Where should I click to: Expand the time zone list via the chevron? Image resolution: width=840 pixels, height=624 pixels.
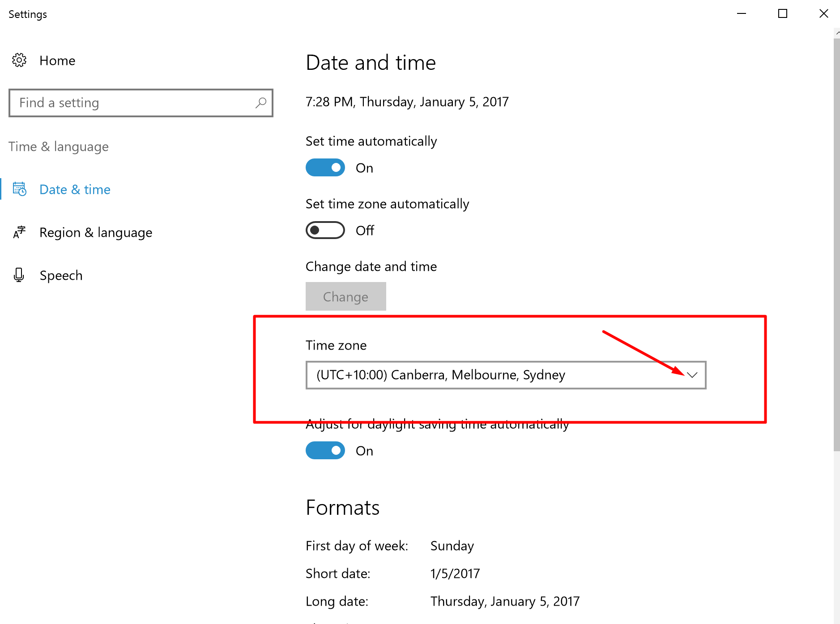pos(692,375)
